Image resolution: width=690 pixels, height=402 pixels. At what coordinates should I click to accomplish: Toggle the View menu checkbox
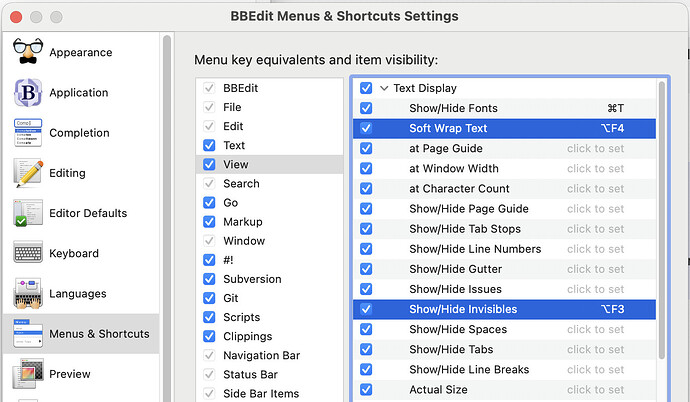pos(209,164)
